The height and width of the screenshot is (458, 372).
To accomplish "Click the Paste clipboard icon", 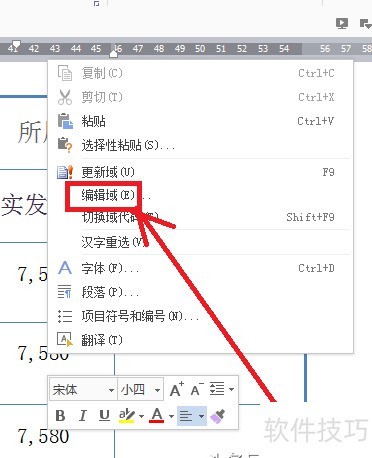I will [65, 121].
